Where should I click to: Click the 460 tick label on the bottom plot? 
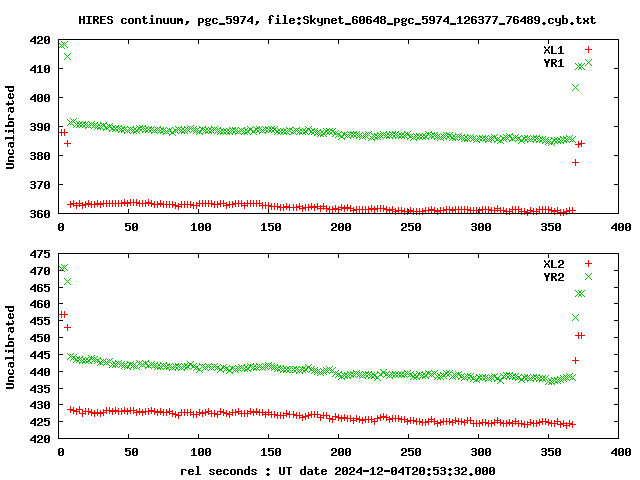tap(40, 304)
